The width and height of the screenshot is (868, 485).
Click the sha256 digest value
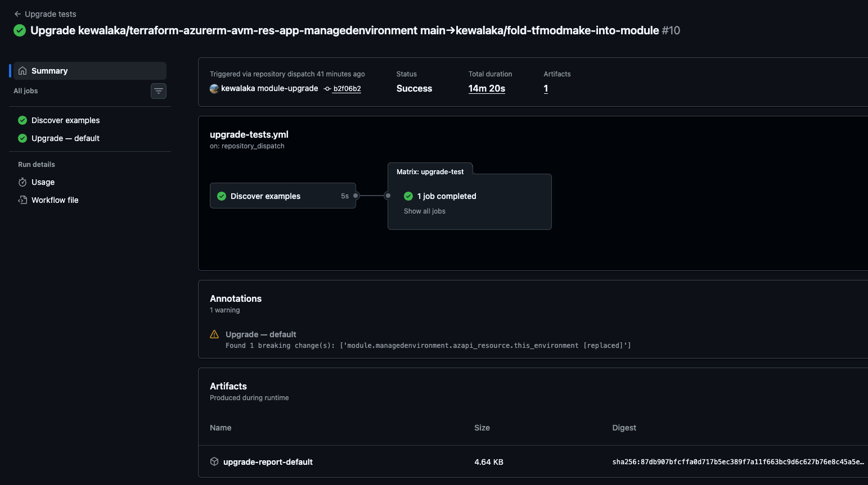click(738, 462)
